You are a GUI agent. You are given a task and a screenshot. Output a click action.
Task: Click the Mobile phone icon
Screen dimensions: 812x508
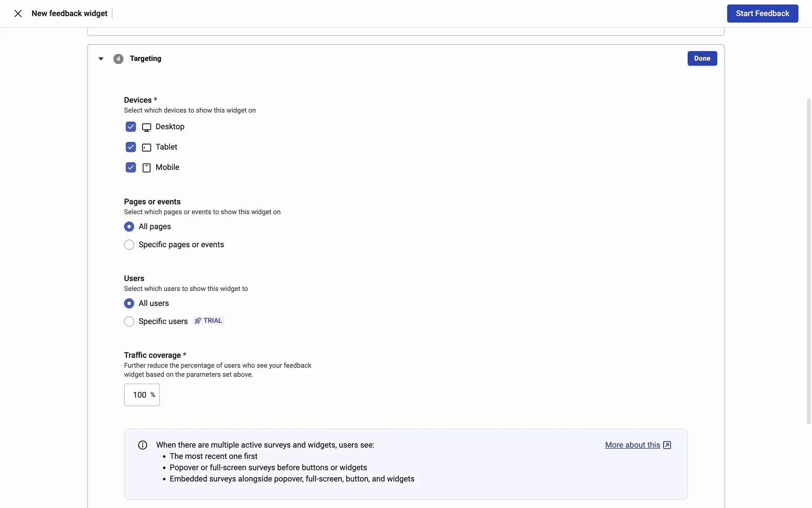[x=146, y=168]
